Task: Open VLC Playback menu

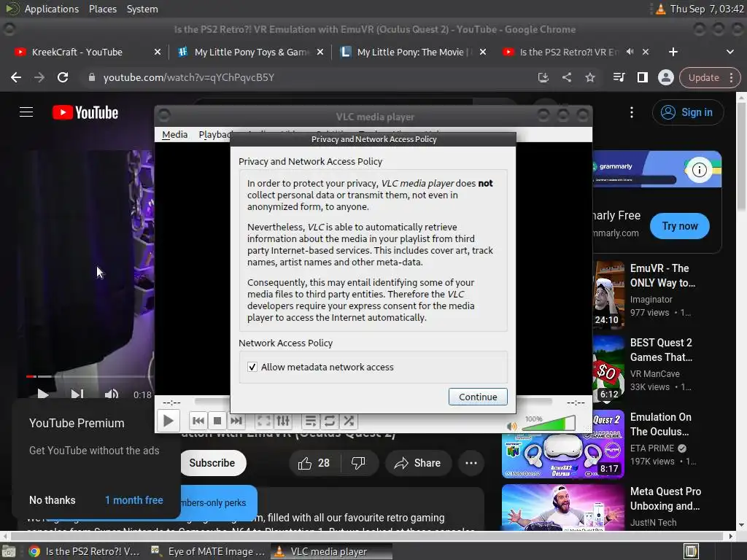Action: (x=214, y=135)
